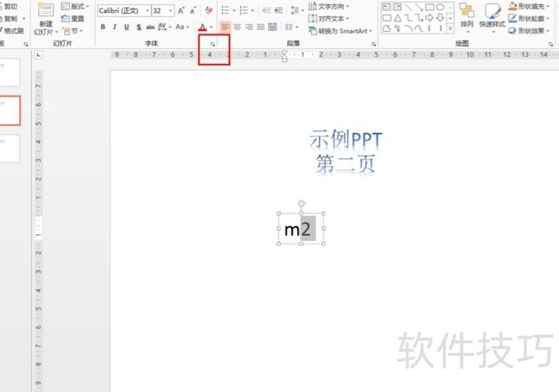Viewport: 559px width, 392px height.
Task: Clear all formatting with eraser icon
Action: click(209, 10)
